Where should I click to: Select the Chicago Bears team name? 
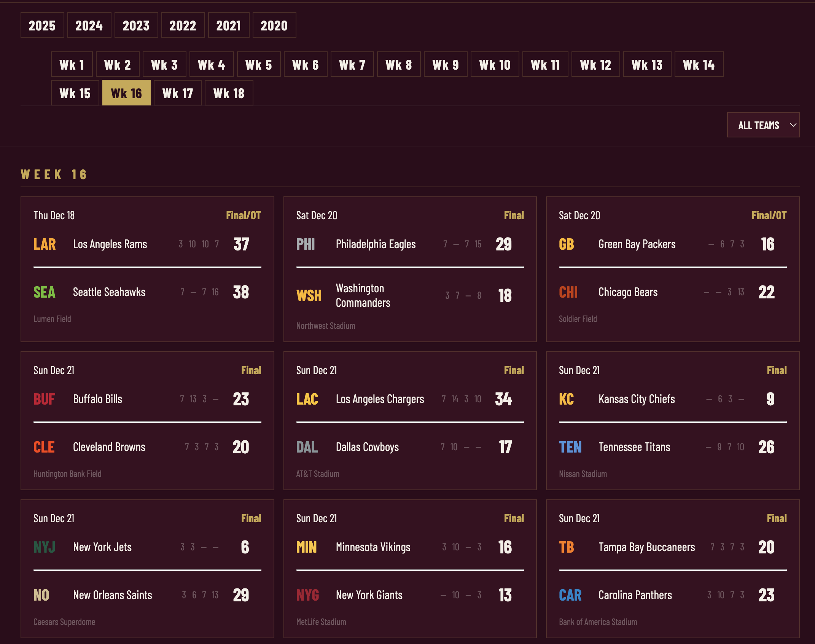pyautogui.click(x=628, y=292)
